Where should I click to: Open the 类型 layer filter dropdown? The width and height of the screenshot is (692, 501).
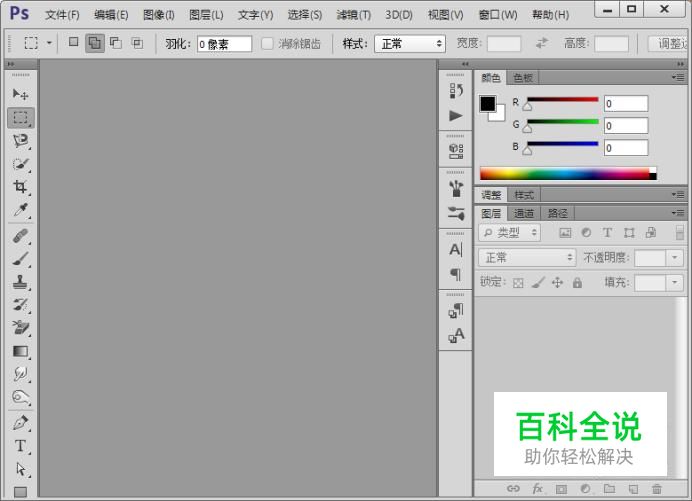pos(509,233)
